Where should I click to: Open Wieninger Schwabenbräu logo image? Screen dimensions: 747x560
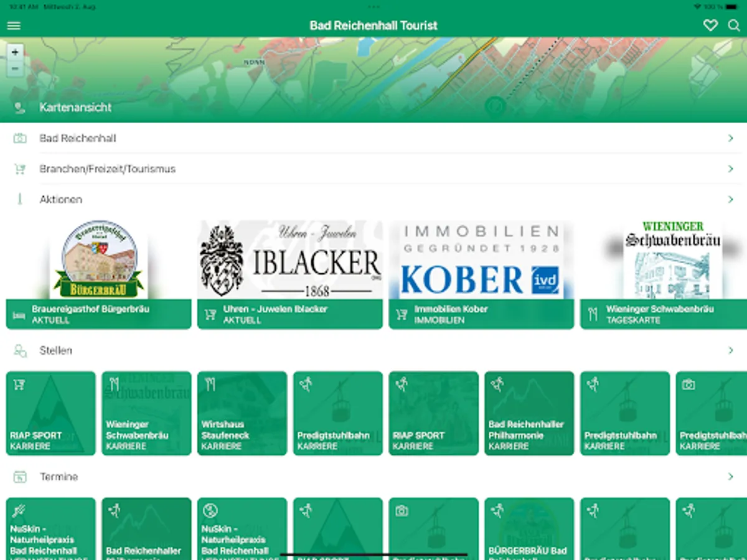pos(672,259)
